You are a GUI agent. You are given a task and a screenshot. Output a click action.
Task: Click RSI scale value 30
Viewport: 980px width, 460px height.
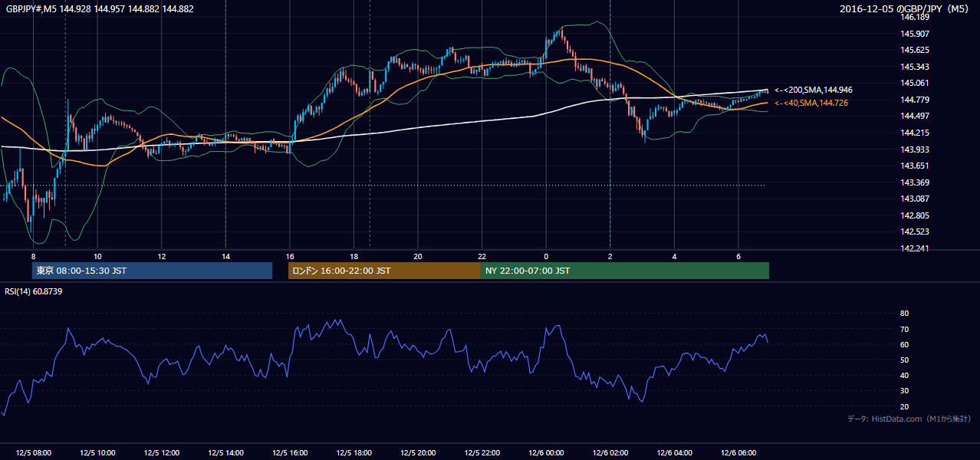[904, 391]
